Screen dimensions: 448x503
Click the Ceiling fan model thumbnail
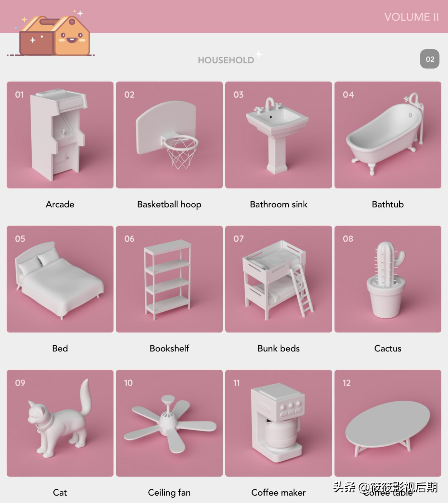pyautogui.click(x=169, y=423)
